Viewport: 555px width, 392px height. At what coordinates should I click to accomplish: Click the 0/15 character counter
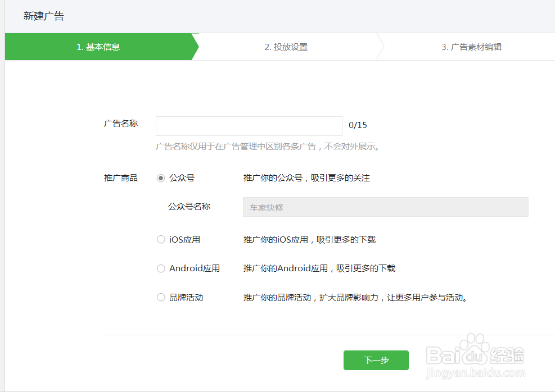click(x=358, y=125)
